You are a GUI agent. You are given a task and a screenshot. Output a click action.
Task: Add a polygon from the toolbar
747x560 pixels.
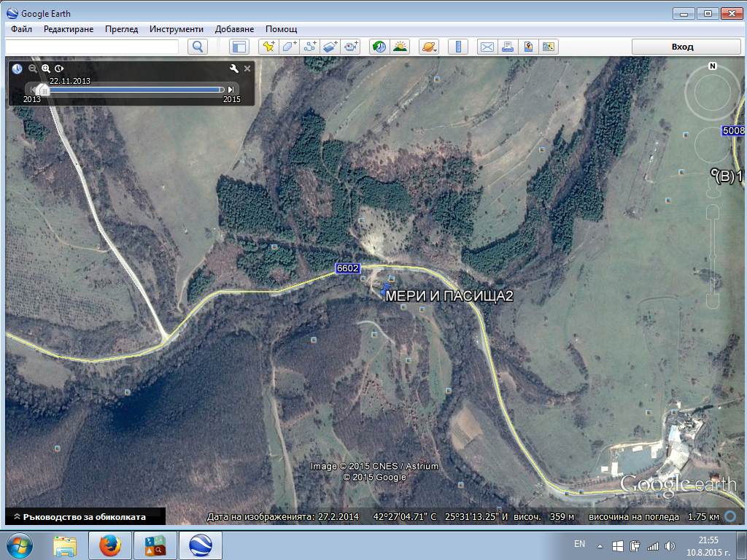[x=289, y=47]
